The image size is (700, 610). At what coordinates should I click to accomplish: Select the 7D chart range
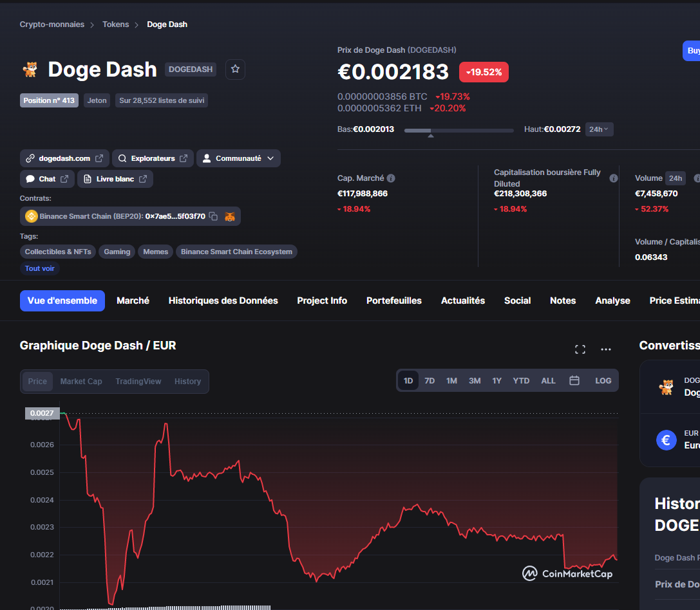pyautogui.click(x=430, y=381)
